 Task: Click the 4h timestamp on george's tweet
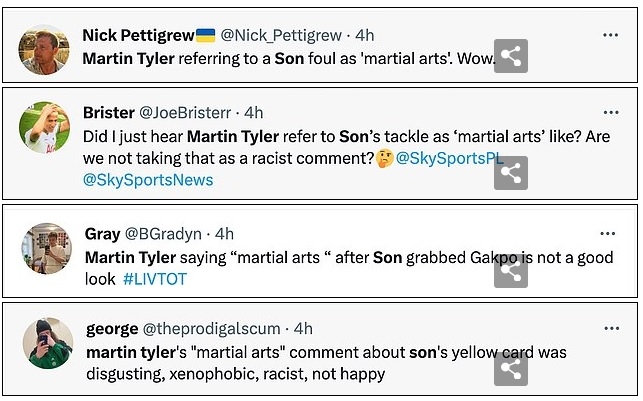point(303,328)
